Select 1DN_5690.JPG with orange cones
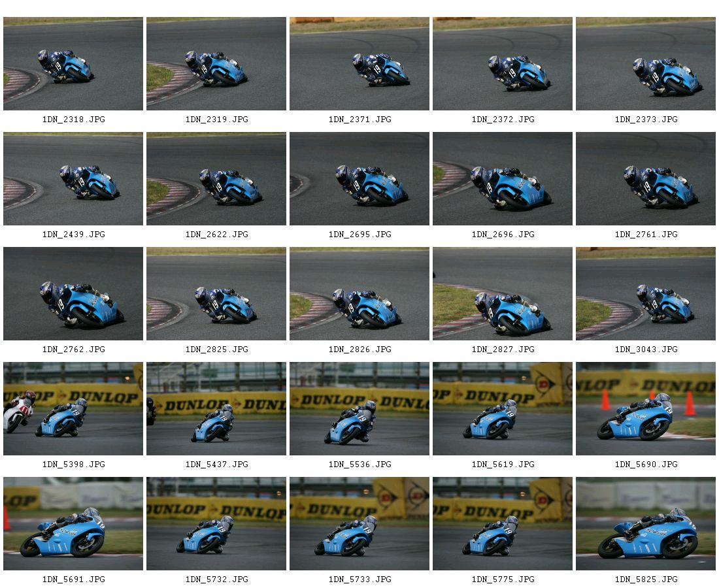Viewport: 719px width, 588px height. (x=646, y=409)
